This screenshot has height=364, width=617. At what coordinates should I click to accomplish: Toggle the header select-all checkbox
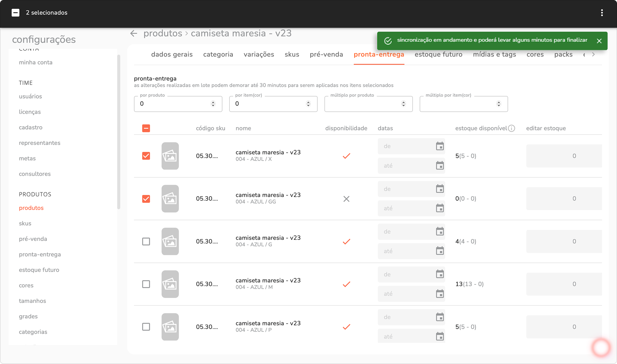(x=146, y=128)
